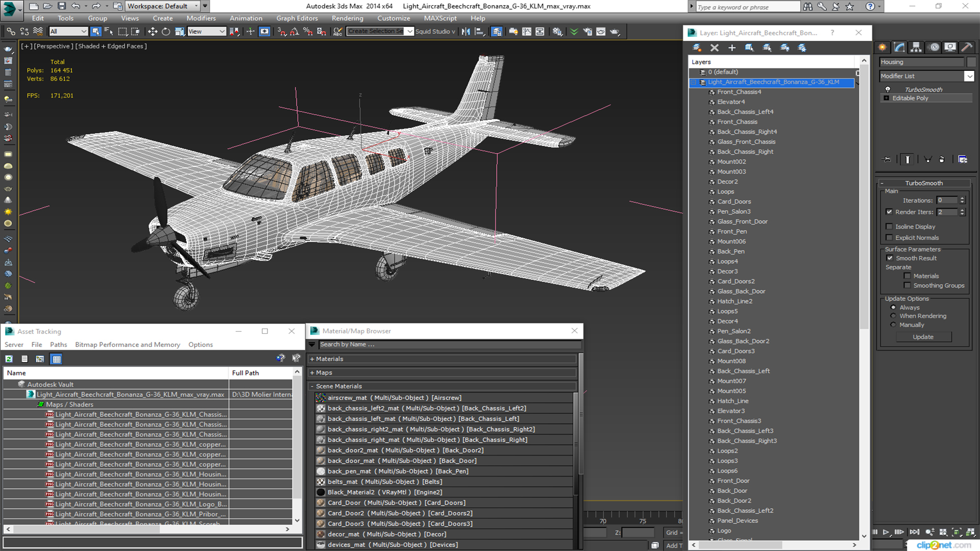980x551 pixels.
Task: Expand the Editable Poly stack entry
Action: click(887, 98)
